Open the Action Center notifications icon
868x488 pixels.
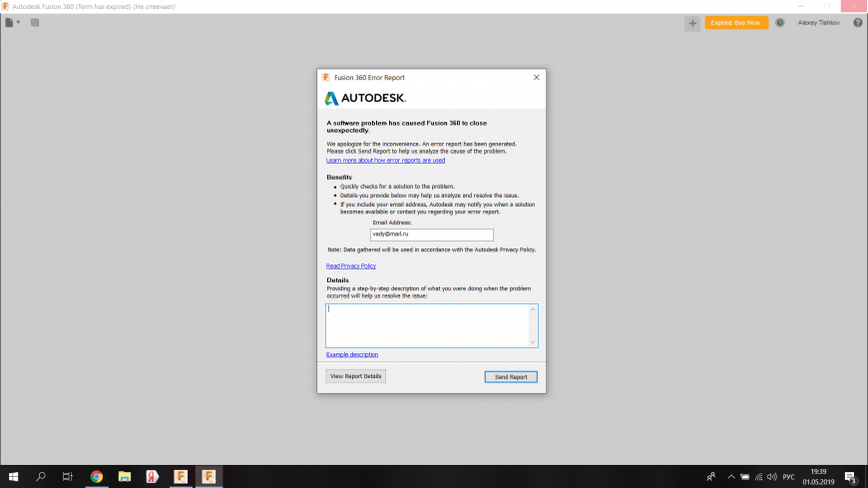coord(851,476)
